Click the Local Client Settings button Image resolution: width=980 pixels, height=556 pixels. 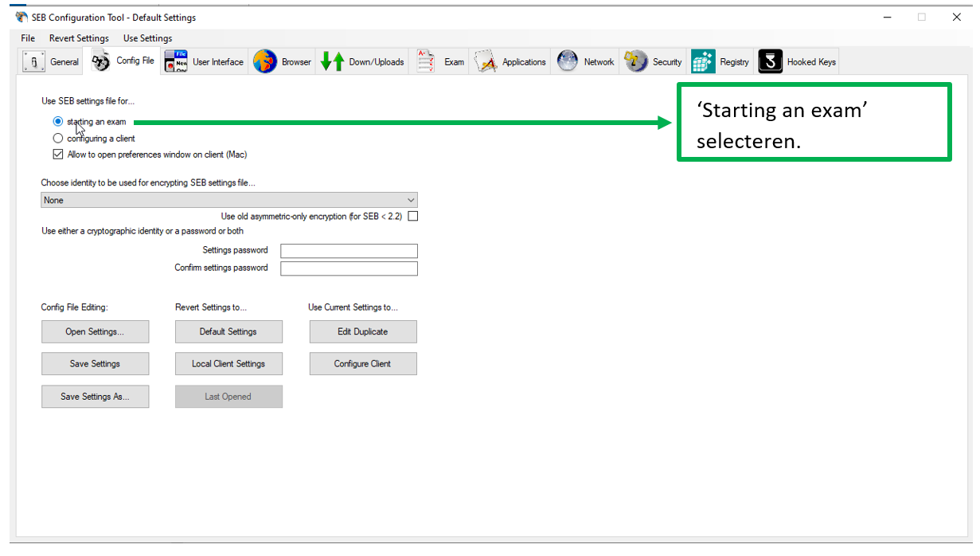(228, 363)
